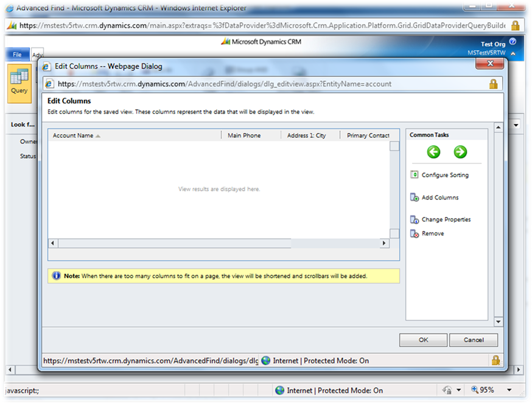Open the zoom level dropdown arrow
This screenshot has width=532, height=404.
[509, 390]
